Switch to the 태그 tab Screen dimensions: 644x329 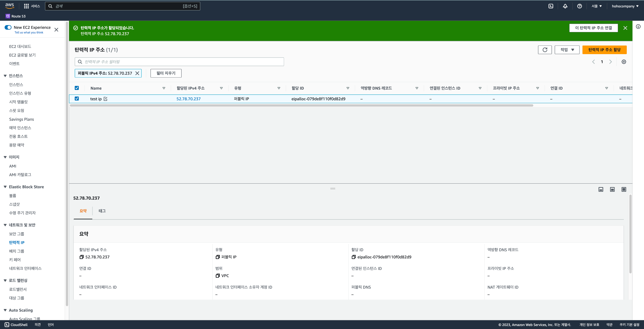(102, 211)
